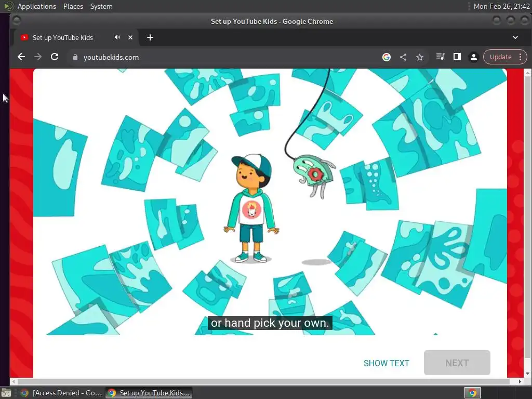Click Chrome workspace switcher icon in panel
532x399 pixels.
[472, 393]
